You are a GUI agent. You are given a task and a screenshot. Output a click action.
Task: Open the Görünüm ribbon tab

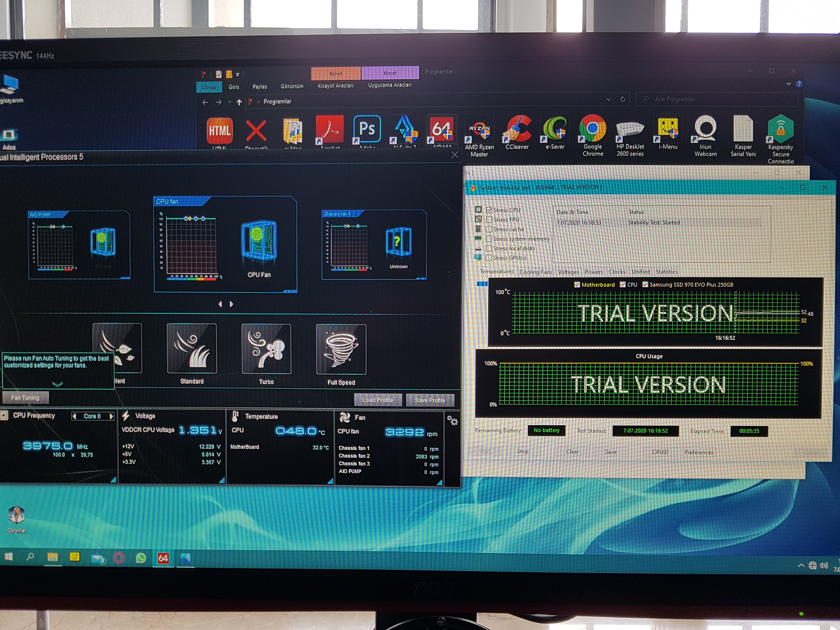coord(292,86)
